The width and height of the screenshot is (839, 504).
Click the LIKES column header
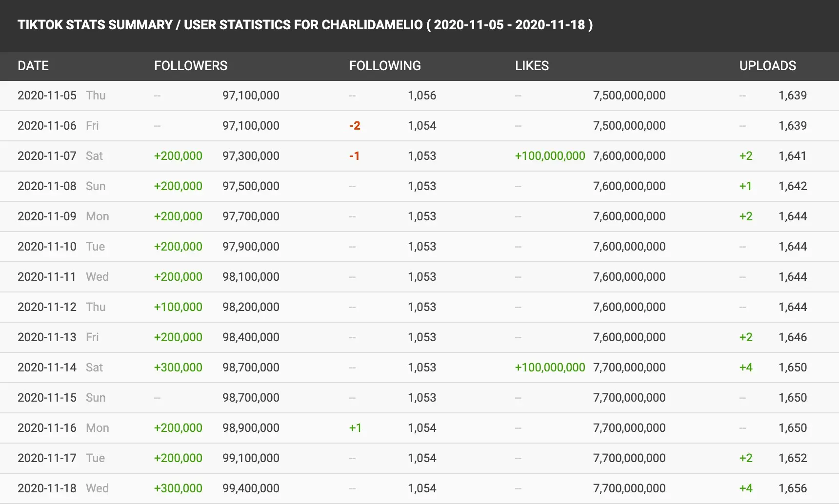tap(532, 66)
